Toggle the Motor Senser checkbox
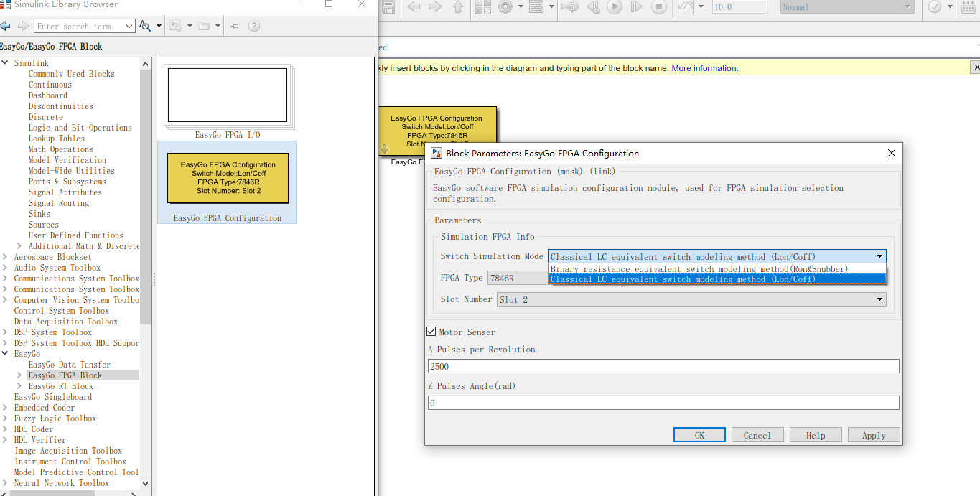The width and height of the screenshot is (980, 496). [431, 332]
